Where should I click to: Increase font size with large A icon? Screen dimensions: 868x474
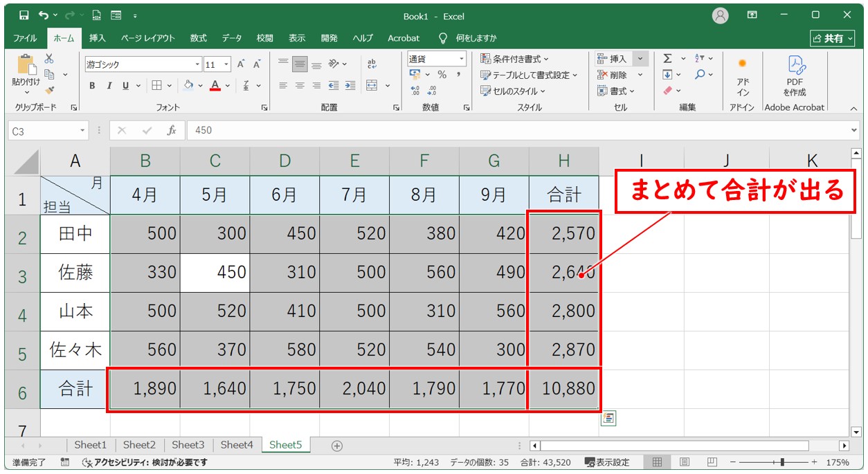coord(241,64)
